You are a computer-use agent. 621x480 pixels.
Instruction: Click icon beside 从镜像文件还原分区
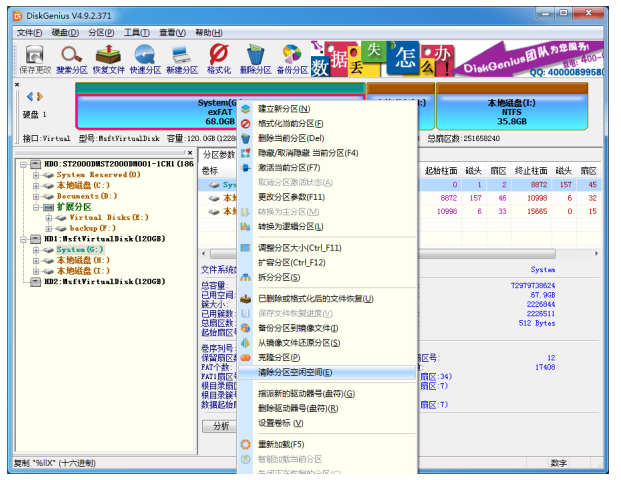[246, 343]
